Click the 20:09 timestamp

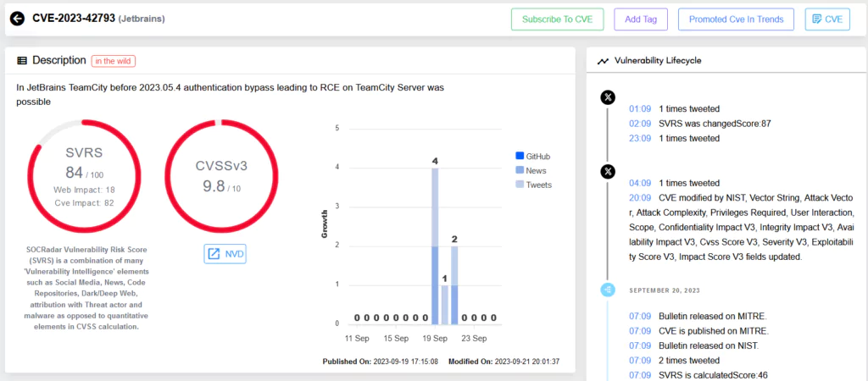640,198
